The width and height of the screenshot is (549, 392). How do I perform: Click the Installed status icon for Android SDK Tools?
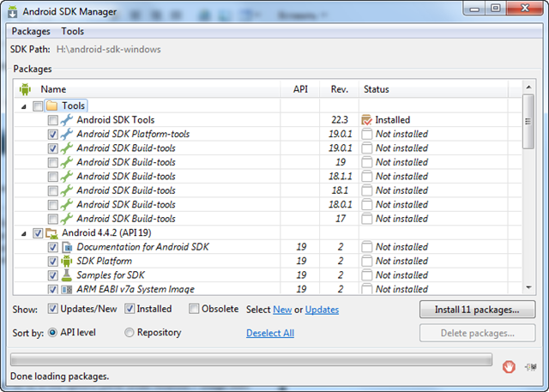click(366, 120)
